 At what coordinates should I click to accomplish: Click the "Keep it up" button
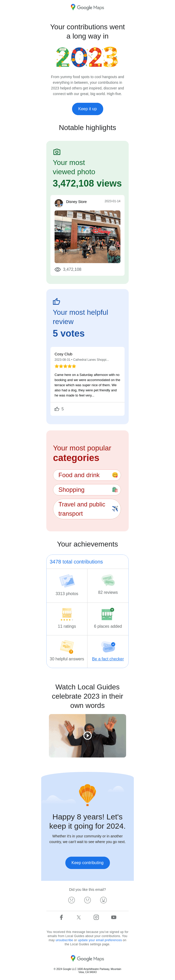click(x=87, y=109)
